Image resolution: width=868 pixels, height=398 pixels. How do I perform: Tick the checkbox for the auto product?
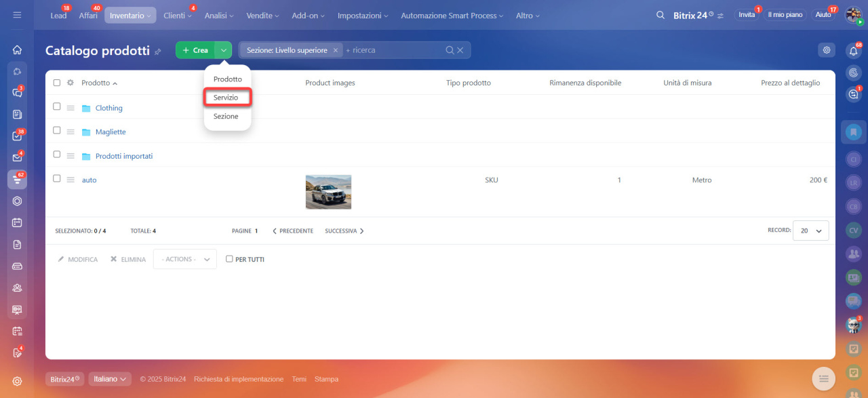(57, 179)
